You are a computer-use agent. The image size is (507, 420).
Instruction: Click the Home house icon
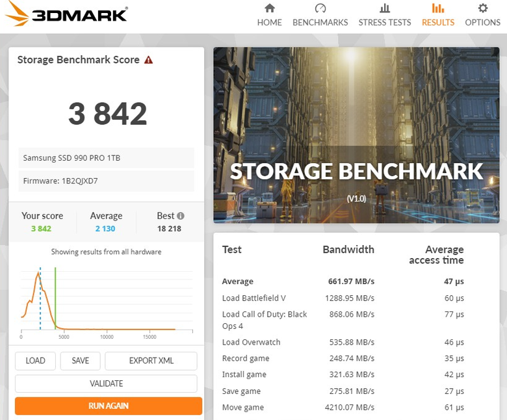[269, 8]
